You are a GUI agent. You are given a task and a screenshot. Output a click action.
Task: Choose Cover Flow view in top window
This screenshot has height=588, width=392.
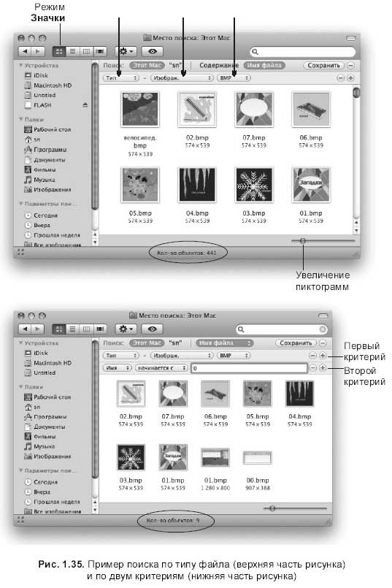pos(100,51)
